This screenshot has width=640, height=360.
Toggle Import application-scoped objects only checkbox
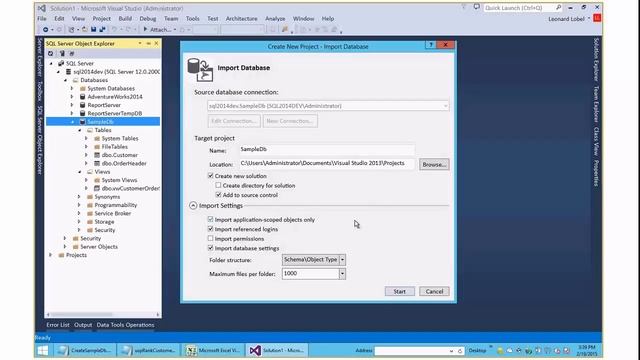tap(211, 219)
